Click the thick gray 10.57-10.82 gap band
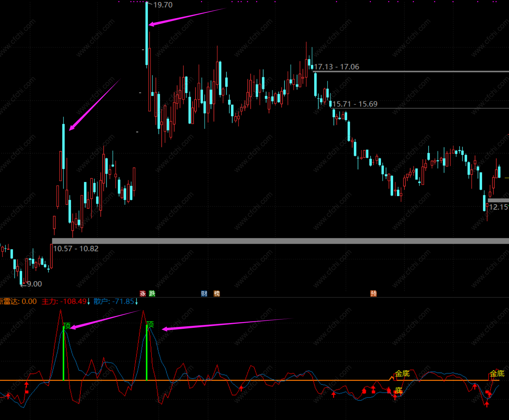 (x=280, y=241)
